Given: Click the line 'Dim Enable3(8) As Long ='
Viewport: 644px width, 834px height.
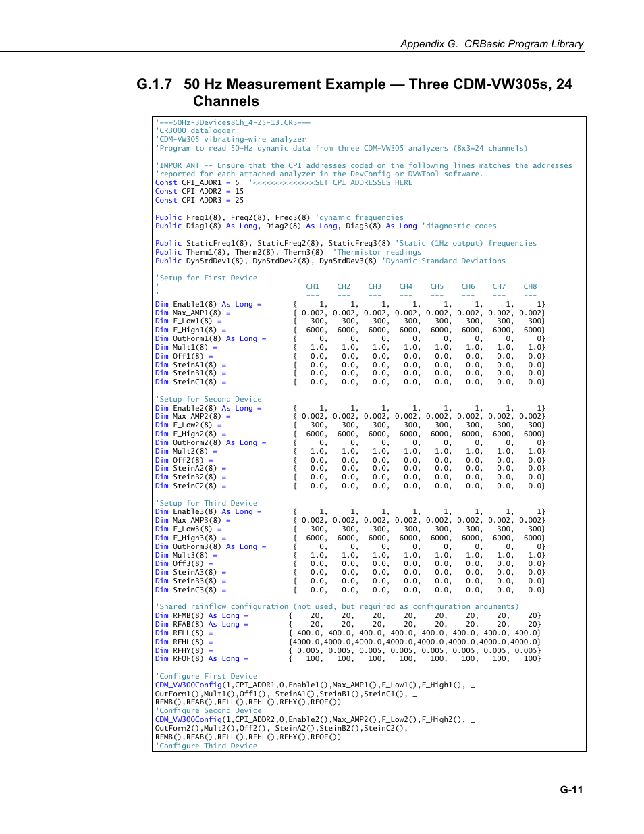Looking at the screenshot, I should 350,512.
